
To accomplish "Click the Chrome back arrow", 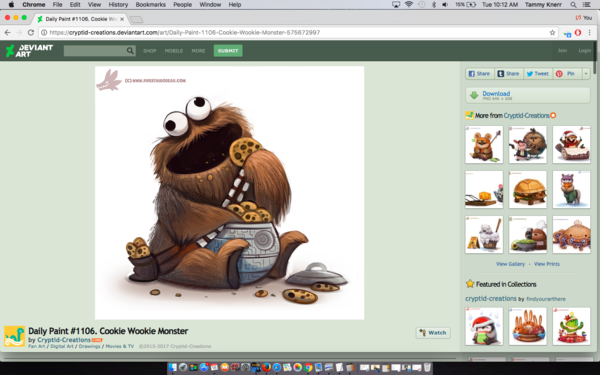I will (7, 33).
